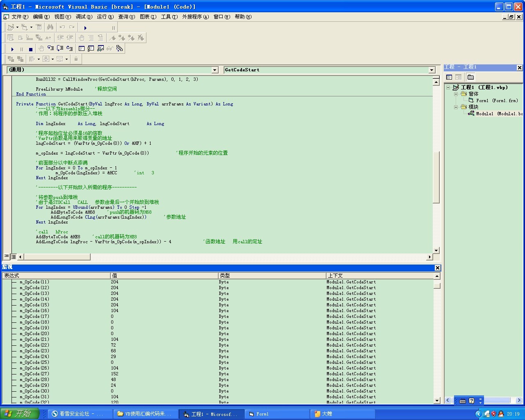Click the 表达式 column header in watch window
This screenshot has width=525, height=420.
[x=56, y=276]
